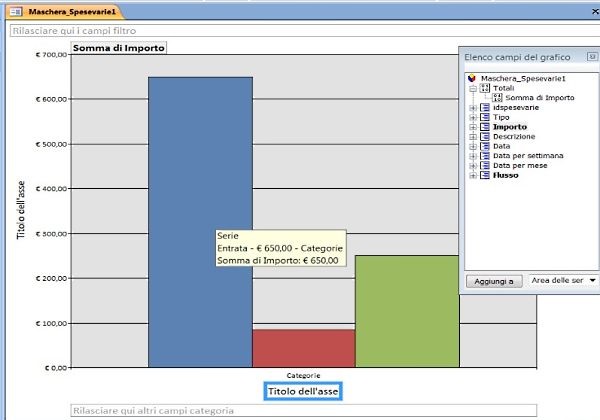Click the Maschera_Spesevarie1 root icon in field list
Image resolution: width=600 pixels, height=420 pixels.
[474, 78]
